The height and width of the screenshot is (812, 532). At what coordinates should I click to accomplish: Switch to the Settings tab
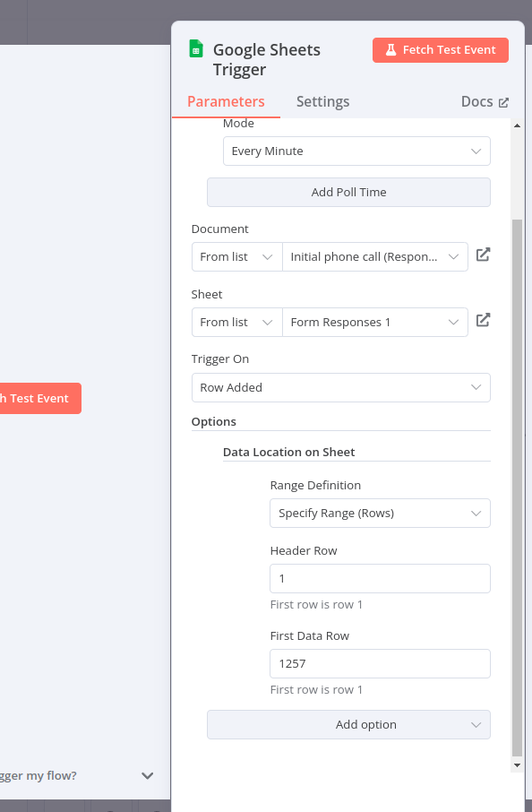click(323, 101)
